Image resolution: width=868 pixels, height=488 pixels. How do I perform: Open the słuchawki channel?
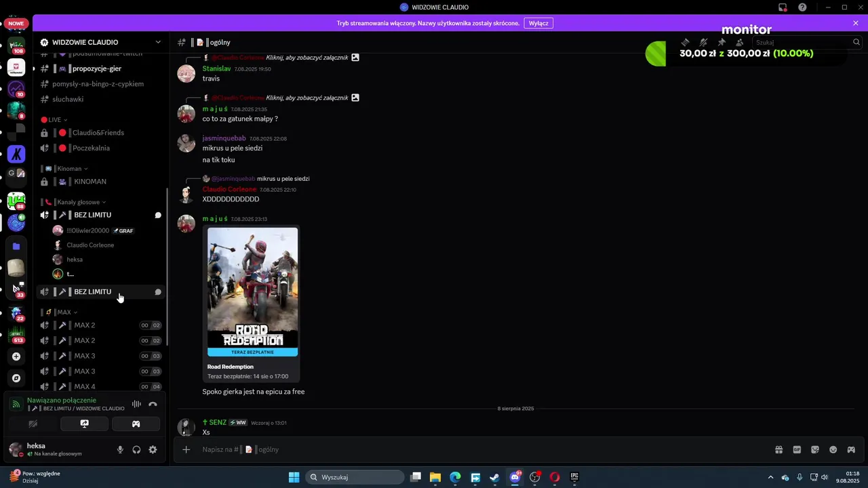[x=100, y=99]
